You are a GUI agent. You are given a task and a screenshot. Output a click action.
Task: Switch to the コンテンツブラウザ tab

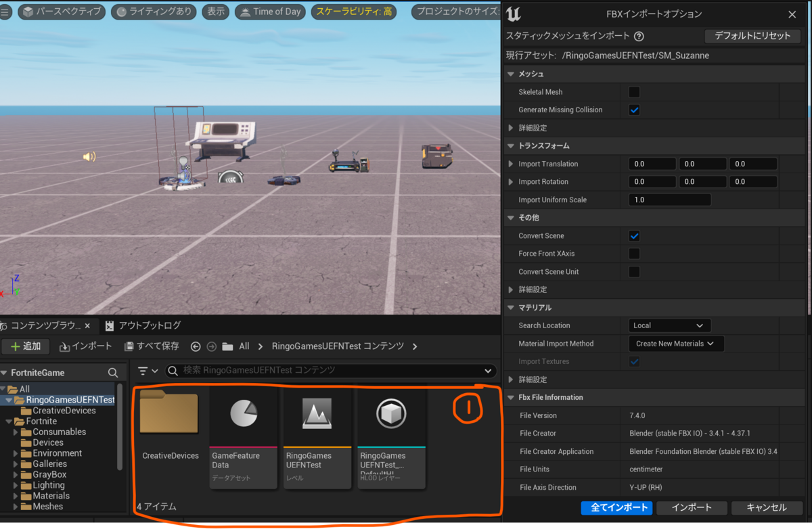tap(45, 325)
